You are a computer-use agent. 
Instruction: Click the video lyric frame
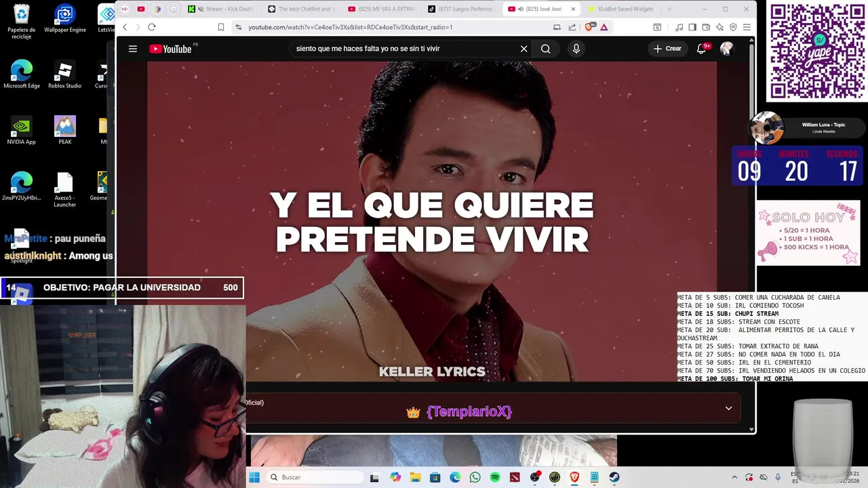432,222
